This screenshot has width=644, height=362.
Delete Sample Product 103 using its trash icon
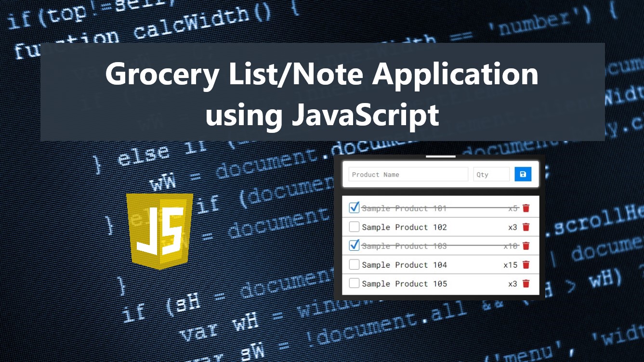526,246
